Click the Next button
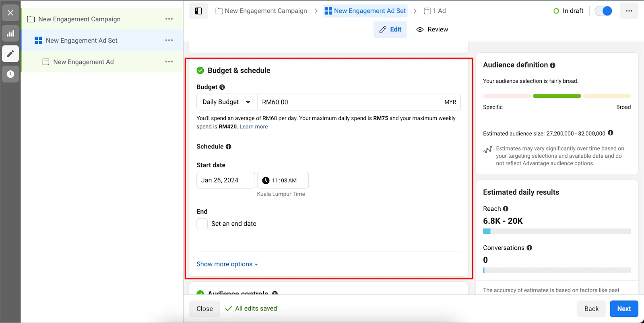This screenshot has height=323, width=644. pos(624,309)
